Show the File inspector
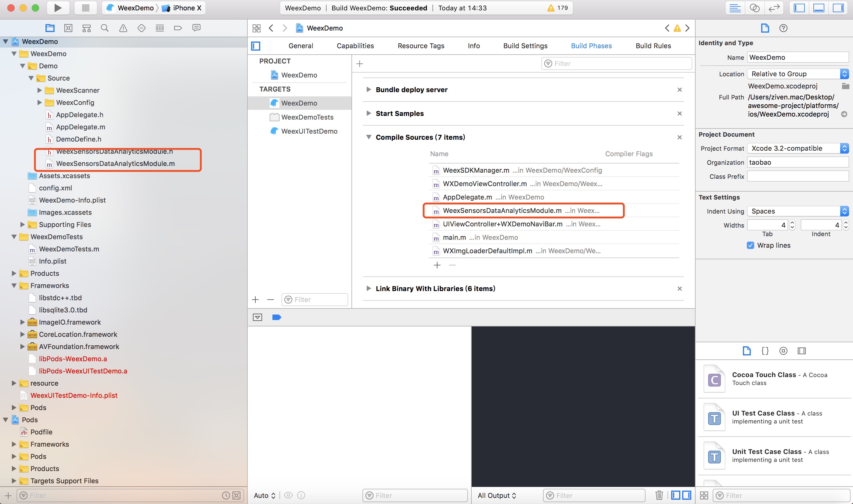The width and height of the screenshot is (853, 504). coord(765,28)
